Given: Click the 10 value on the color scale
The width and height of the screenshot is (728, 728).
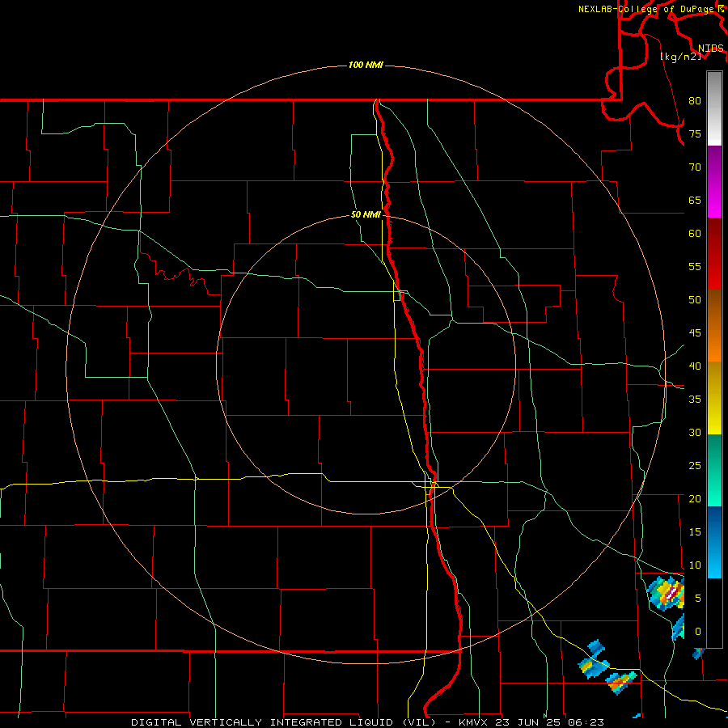Looking at the screenshot, I should 695,565.
